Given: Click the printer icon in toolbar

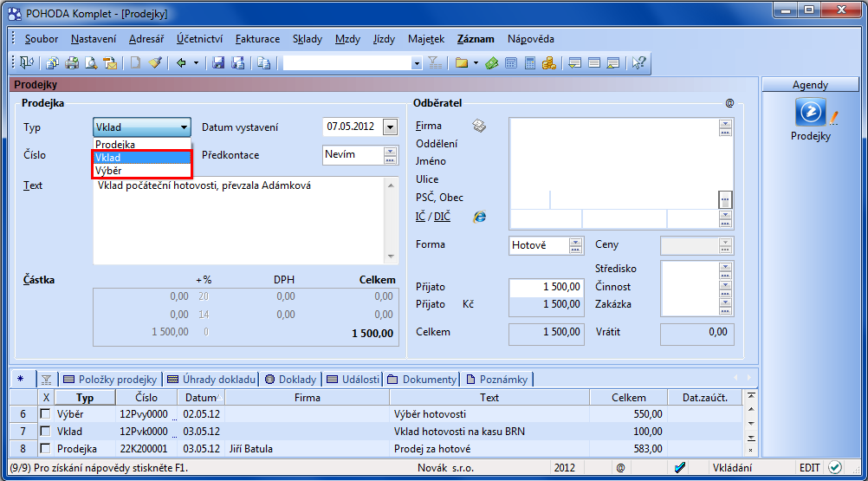Looking at the screenshot, I should tap(72, 63).
